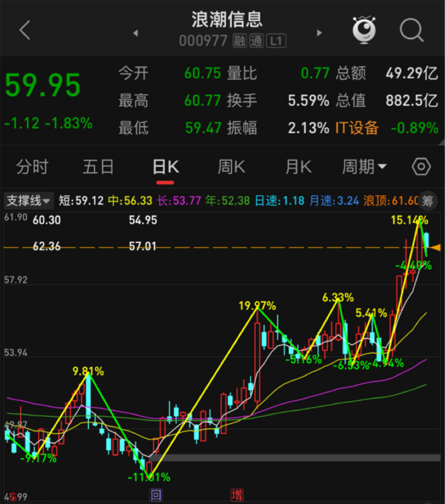Tap the 最低 value 59.47
Viewport: 445px width, 504px height.
[x=203, y=128]
